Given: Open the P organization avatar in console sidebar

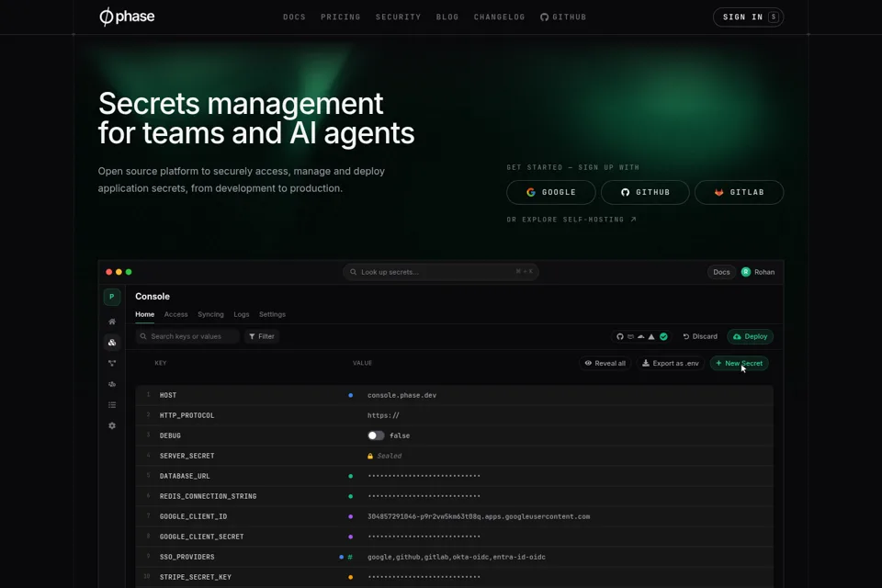Looking at the screenshot, I should pos(112,297).
